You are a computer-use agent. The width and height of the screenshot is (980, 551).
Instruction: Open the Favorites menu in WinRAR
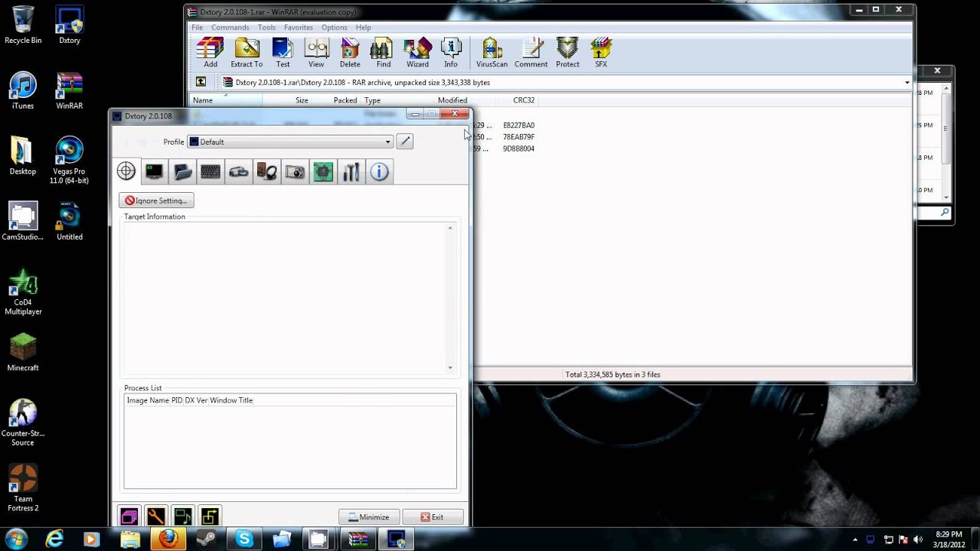298,28
